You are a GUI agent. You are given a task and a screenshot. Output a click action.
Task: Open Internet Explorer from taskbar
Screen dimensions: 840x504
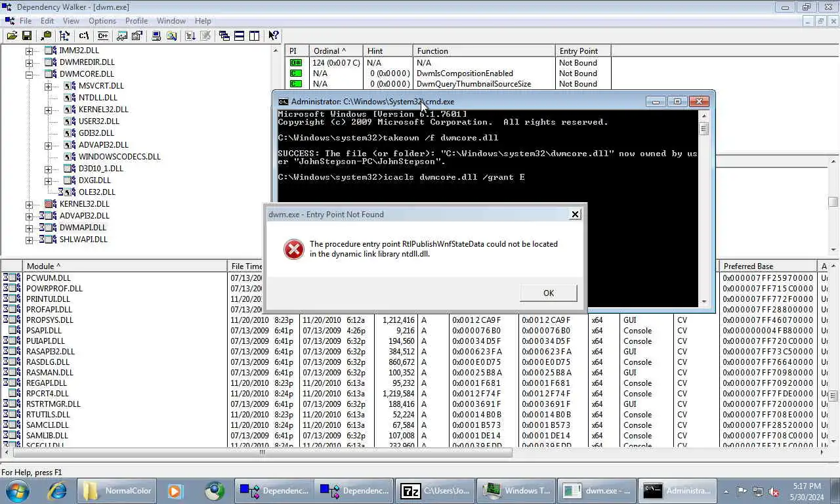point(57,490)
